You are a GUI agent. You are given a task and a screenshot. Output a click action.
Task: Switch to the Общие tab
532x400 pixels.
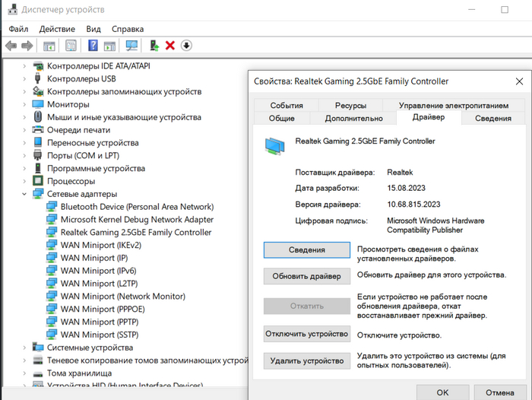(x=282, y=118)
